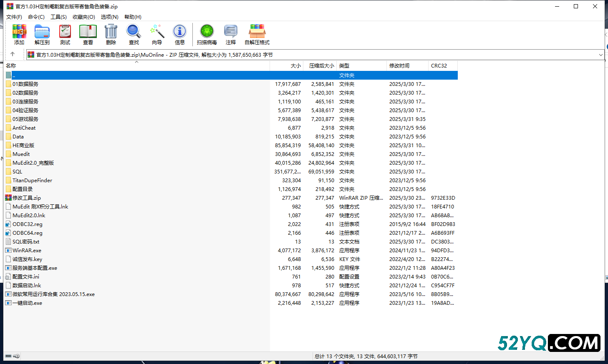Sort by CRC32 column header
This screenshot has width=608, height=364.
(x=443, y=65)
